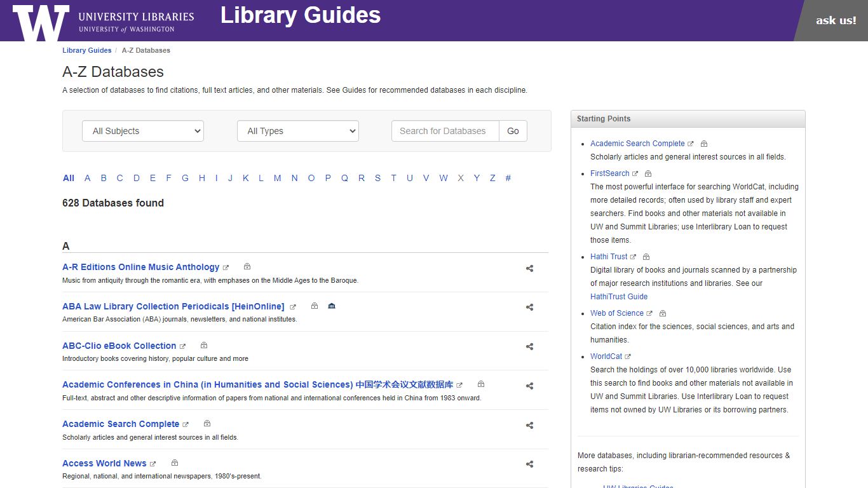Viewport: 868px width, 488px height.
Task: Click the University of Washington W logo
Action: click(x=41, y=22)
